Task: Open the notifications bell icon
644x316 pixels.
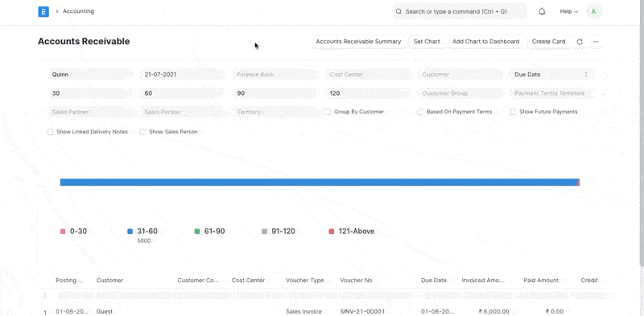Action: 542,11
